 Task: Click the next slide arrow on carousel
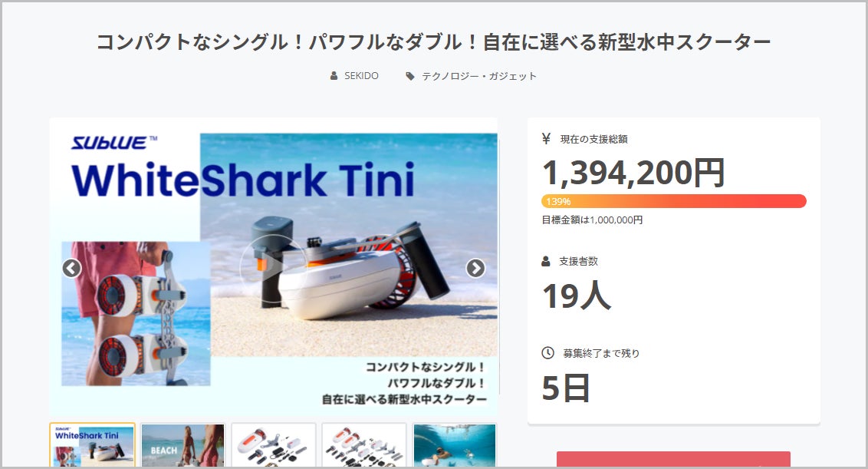click(x=475, y=269)
